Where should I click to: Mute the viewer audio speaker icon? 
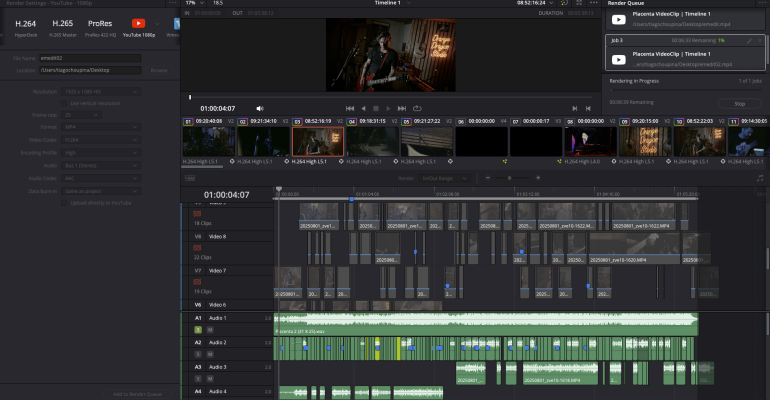point(260,108)
